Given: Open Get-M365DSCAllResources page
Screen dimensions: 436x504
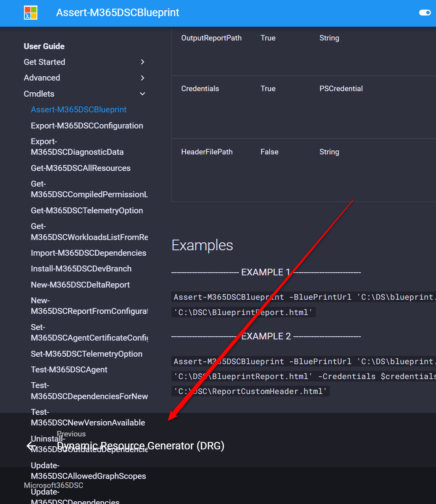Looking at the screenshot, I should [81, 168].
